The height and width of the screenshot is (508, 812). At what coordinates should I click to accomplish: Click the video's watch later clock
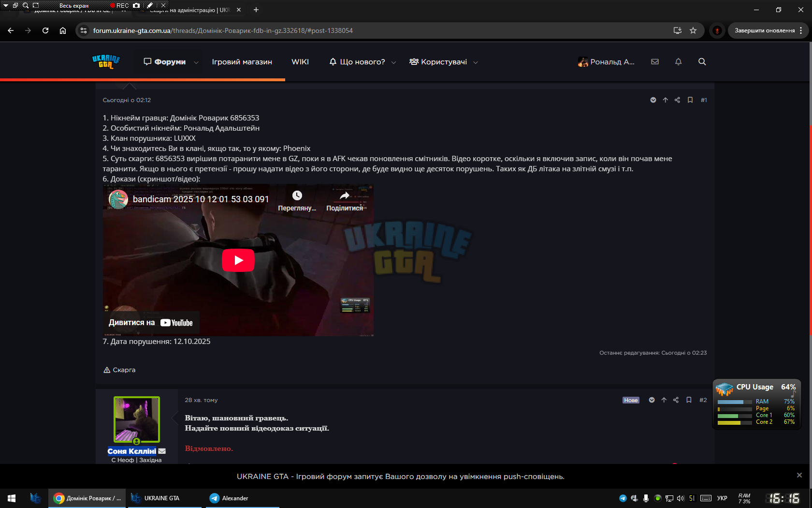[x=297, y=195]
